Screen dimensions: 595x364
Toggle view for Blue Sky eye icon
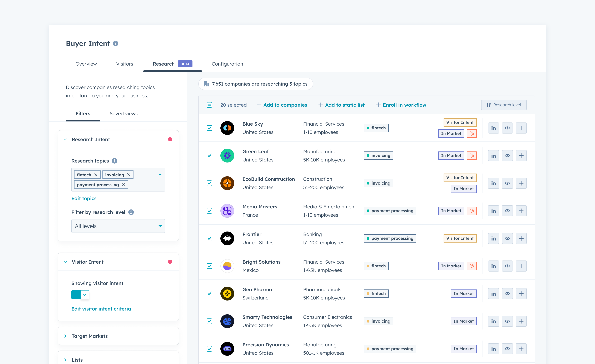(507, 128)
